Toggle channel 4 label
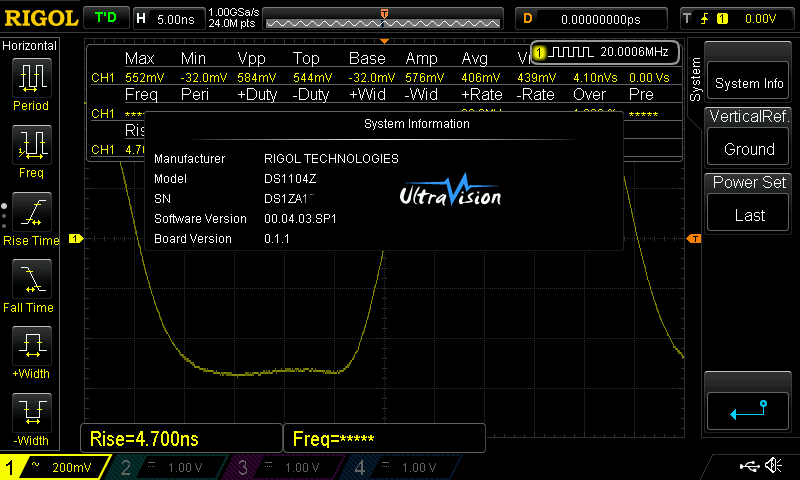 click(x=360, y=467)
